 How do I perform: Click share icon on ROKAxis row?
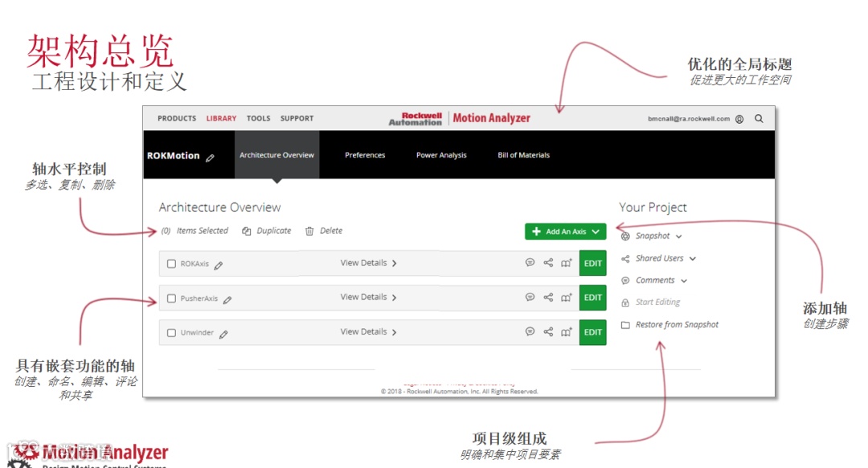548,262
